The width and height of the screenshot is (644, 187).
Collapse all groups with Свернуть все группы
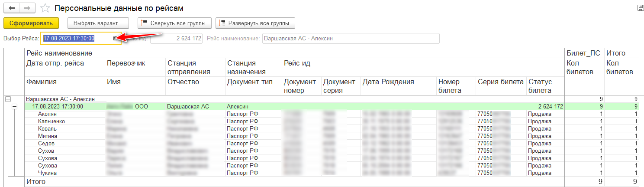point(174,23)
